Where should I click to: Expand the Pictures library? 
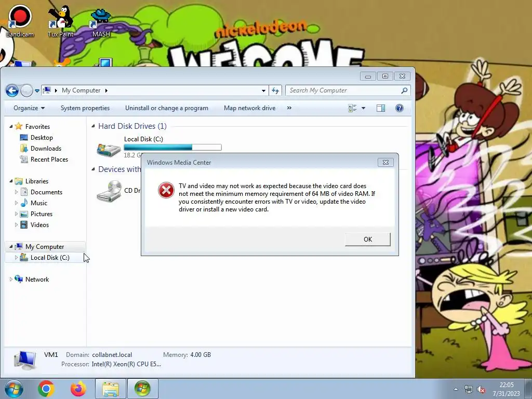(x=16, y=214)
